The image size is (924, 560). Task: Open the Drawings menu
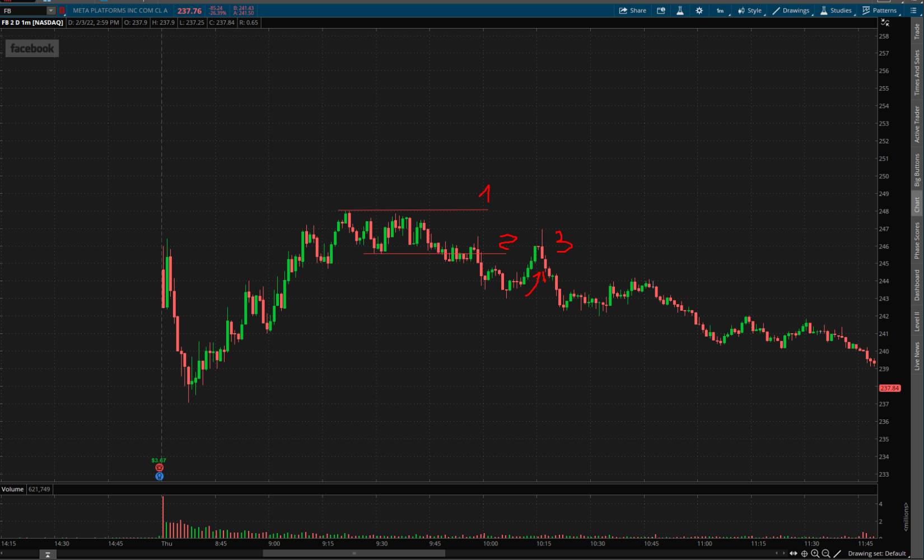click(x=791, y=11)
